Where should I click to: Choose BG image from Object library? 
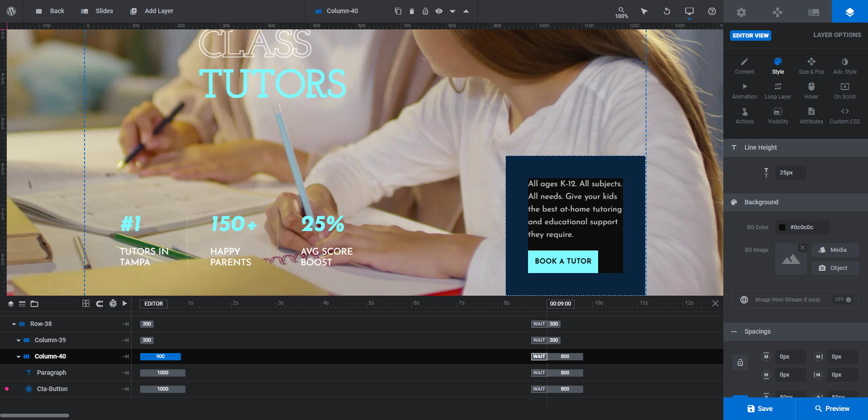[x=835, y=268]
